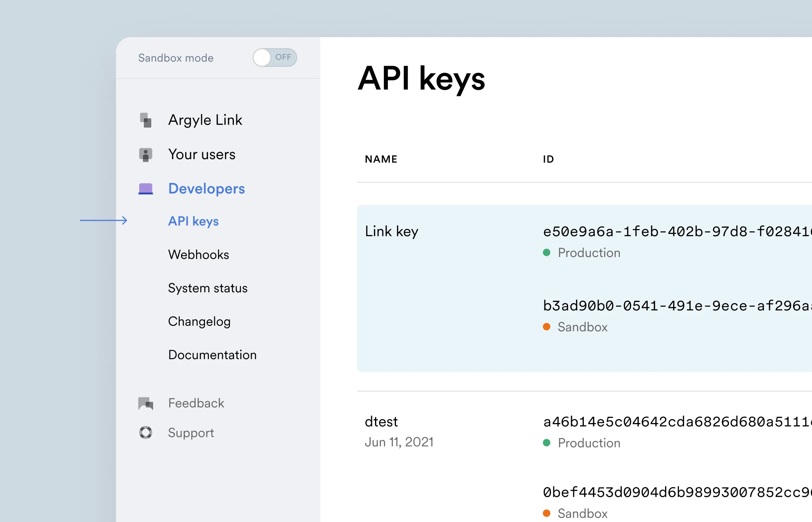Click the Feedback chat icon
The height and width of the screenshot is (522, 812).
146,403
